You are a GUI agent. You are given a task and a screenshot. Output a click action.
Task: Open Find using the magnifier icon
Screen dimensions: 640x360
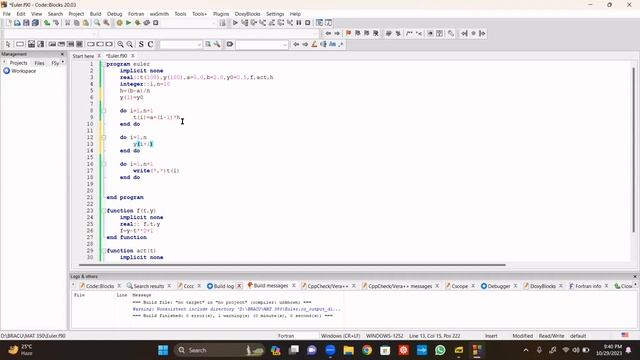97,23
